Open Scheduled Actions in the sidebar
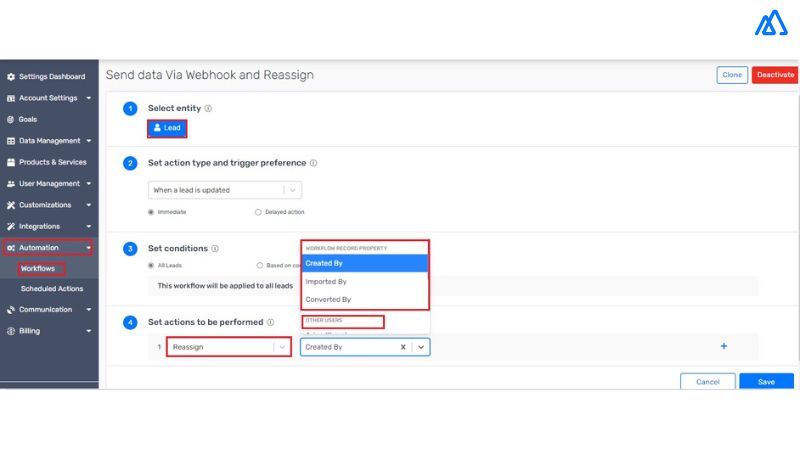 pos(52,289)
